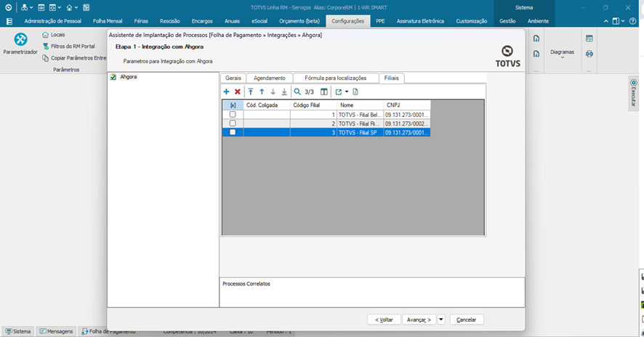Viewport: 644px width, 337px height.
Task: Click the lower document icon beside Diagramas
Action: pyautogui.click(x=536, y=54)
